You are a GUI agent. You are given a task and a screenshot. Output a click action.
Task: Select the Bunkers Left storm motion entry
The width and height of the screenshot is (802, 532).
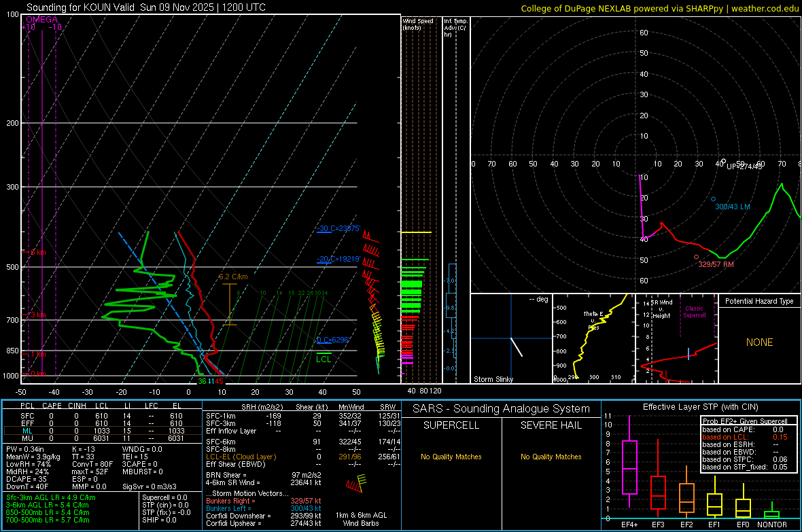264,508
